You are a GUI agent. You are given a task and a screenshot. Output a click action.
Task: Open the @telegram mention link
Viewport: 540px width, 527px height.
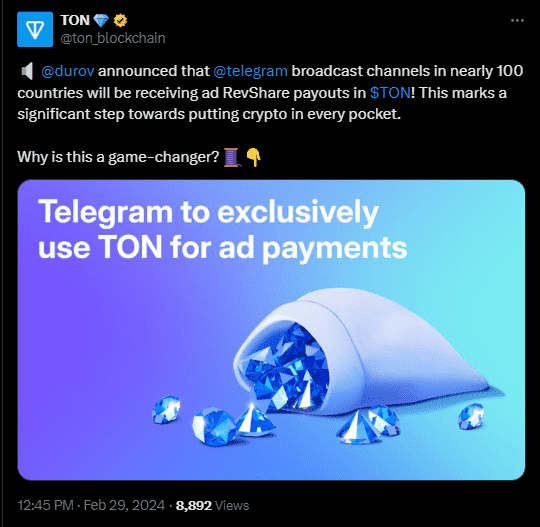point(250,71)
